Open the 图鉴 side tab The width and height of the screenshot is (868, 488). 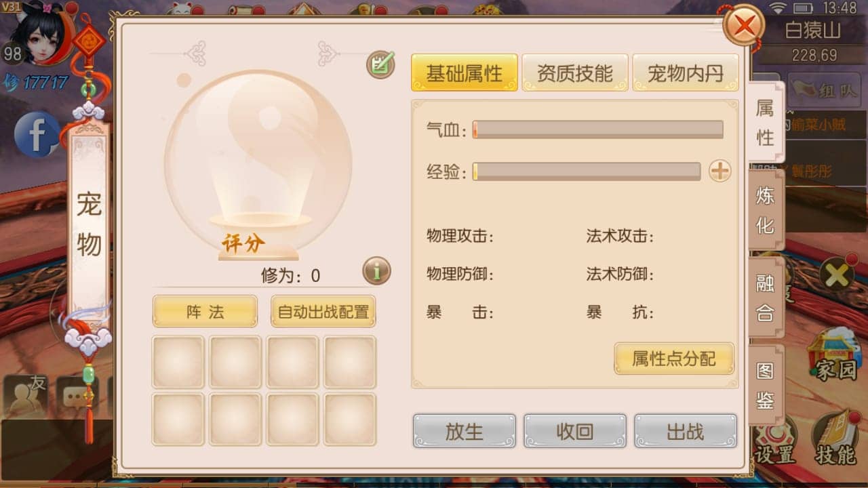(766, 384)
